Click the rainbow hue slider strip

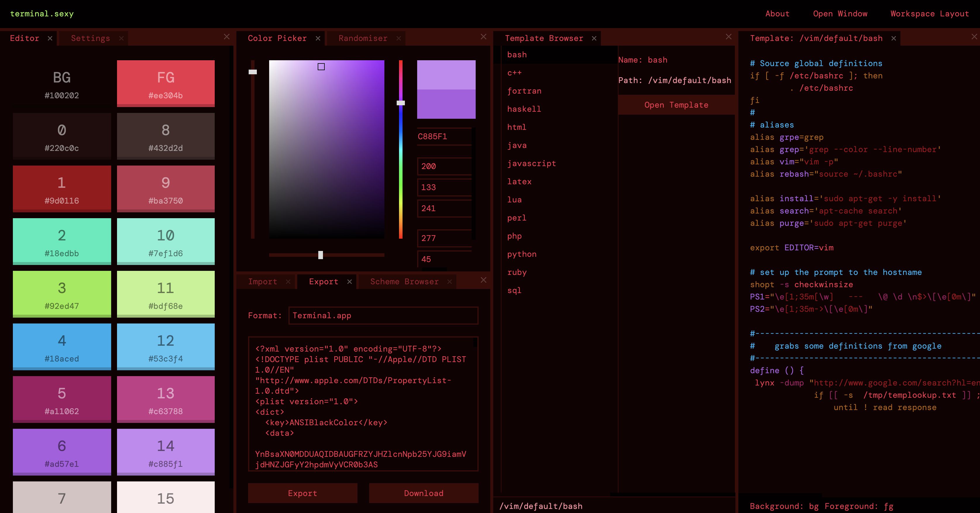click(400, 171)
